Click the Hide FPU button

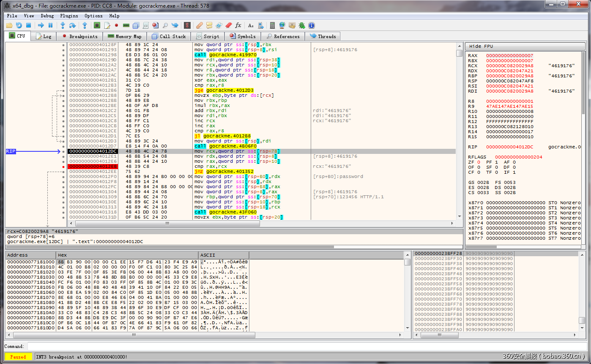[481, 46]
